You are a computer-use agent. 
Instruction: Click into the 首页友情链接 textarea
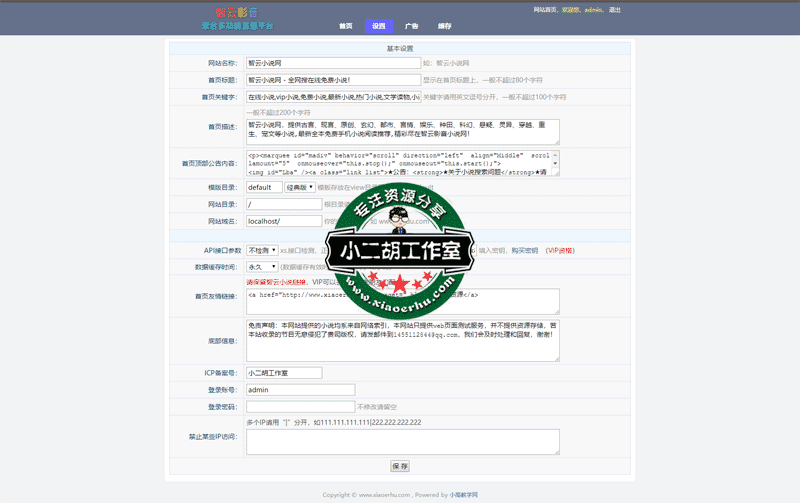tap(403, 301)
